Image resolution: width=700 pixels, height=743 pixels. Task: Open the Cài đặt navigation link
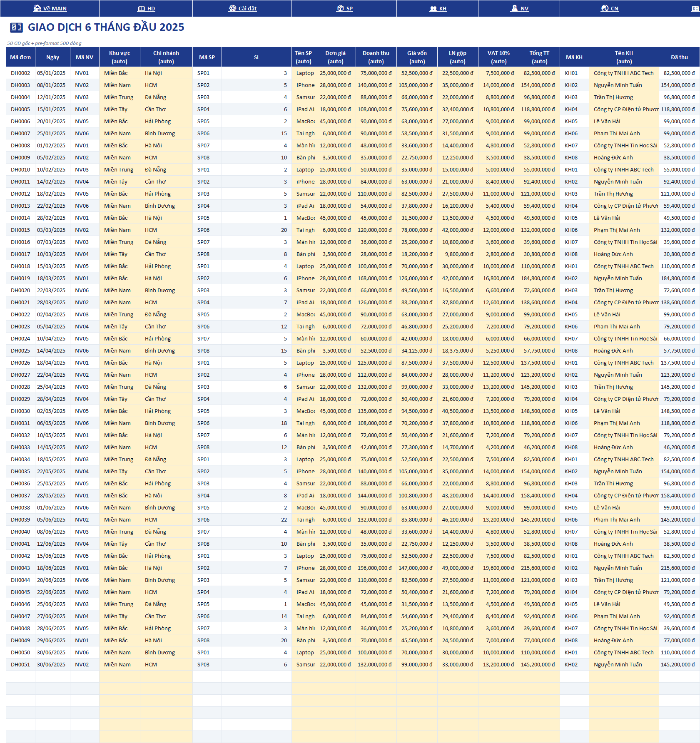(x=247, y=8)
